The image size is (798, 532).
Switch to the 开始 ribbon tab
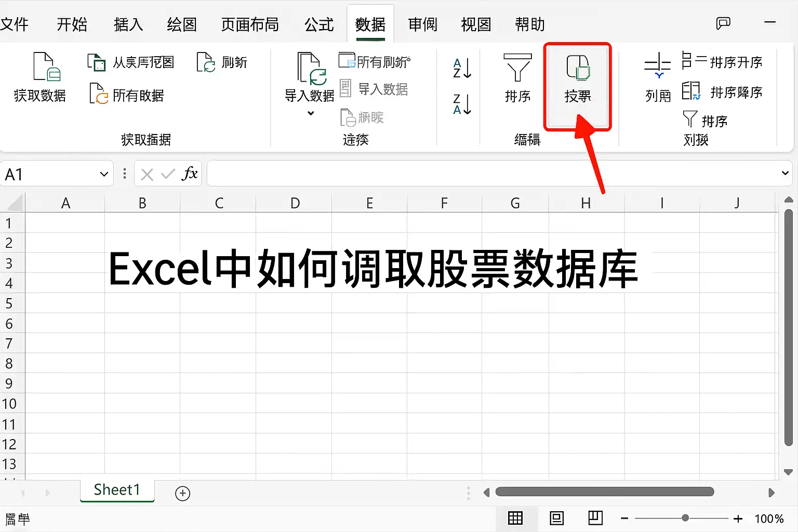pyautogui.click(x=72, y=24)
